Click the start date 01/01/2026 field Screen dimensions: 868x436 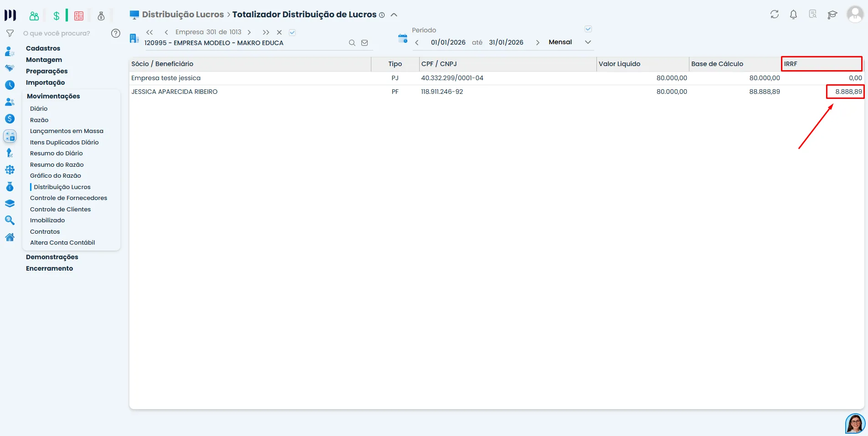pyautogui.click(x=448, y=42)
